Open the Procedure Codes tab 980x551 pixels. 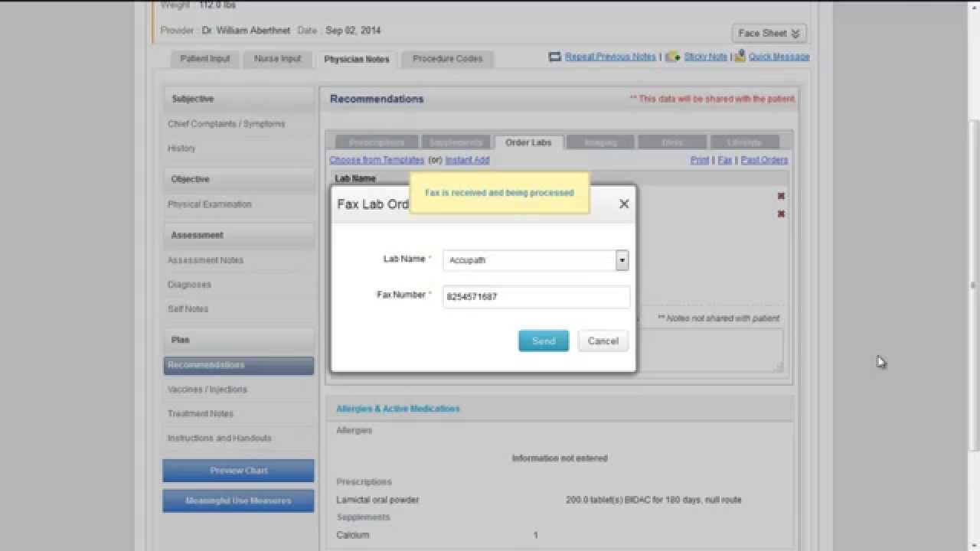click(448, 59)
